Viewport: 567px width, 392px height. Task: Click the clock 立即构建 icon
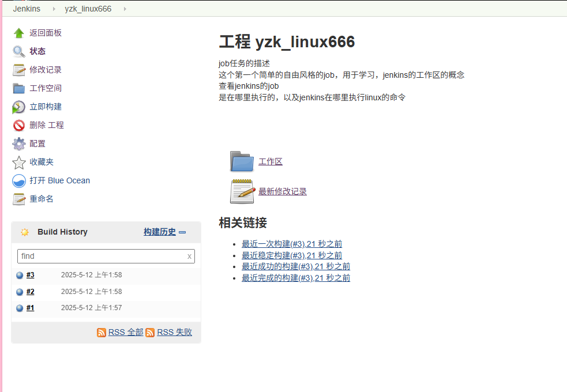click(19, 107)
